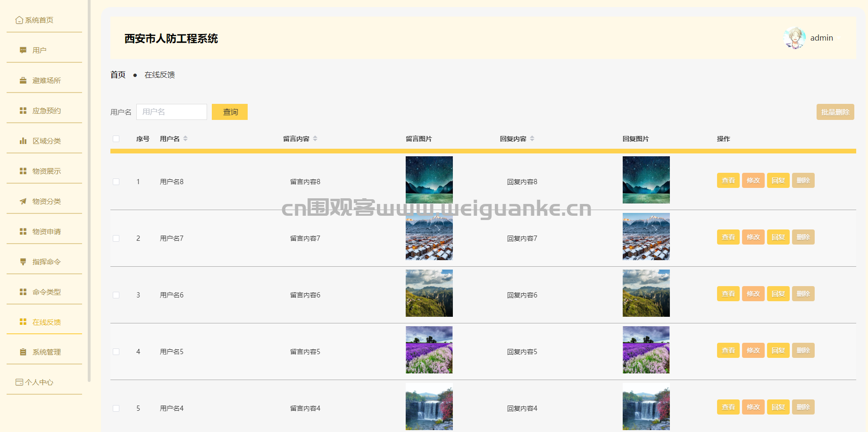Click the 查询 search button
The image size is (868, 432).
(230, 112)
